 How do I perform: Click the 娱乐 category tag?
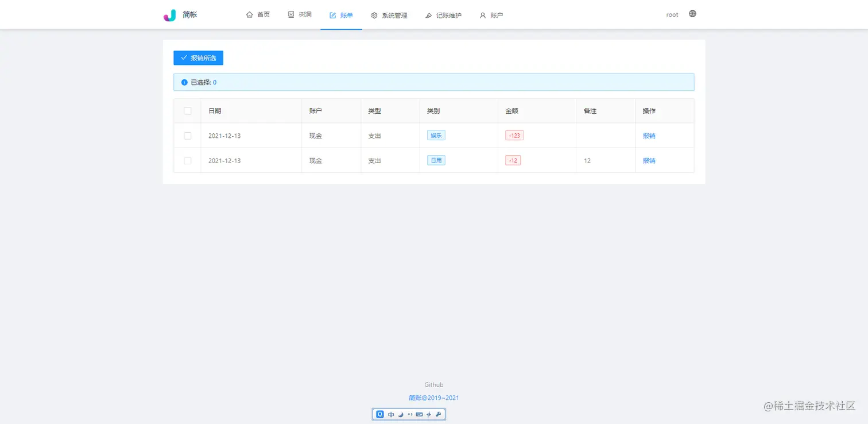pyautogui.click(x=436, y=136)
